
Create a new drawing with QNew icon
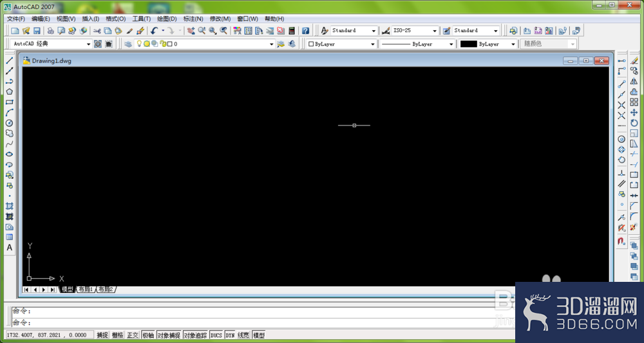(15, 31)
